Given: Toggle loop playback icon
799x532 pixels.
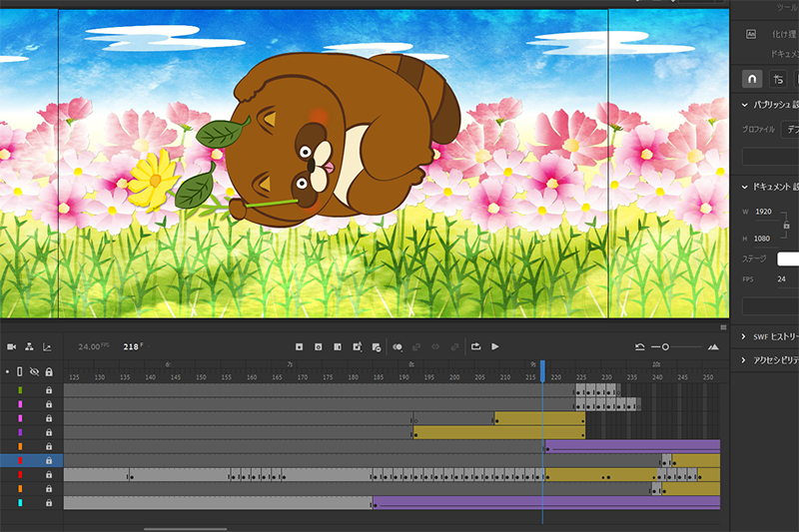Looking at the screenshot, I should click(476, 346).
